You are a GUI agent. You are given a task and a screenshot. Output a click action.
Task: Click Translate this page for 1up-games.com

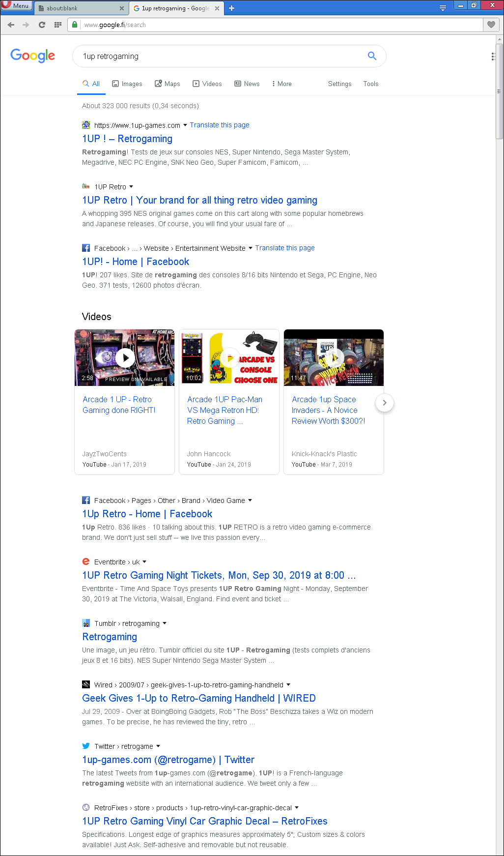220,125
